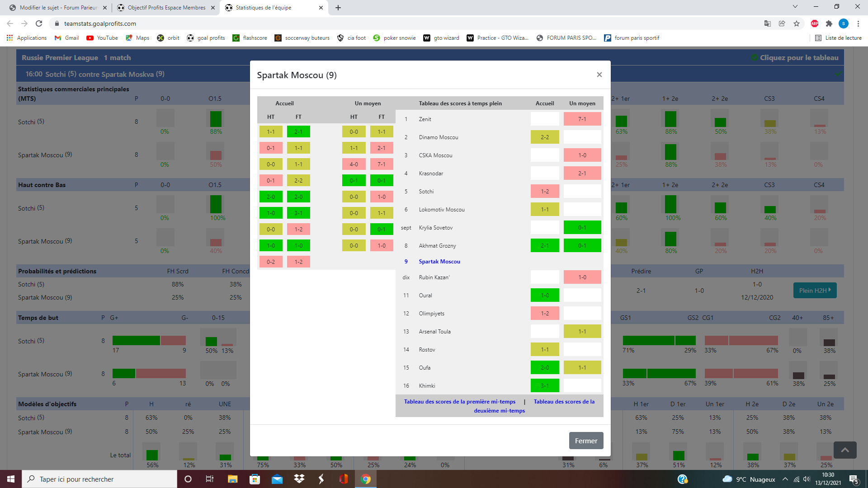Close the Spartak Moscou modal with the X
The width and height of the screenshot is (868, 488).
click(x=599, y=75)
